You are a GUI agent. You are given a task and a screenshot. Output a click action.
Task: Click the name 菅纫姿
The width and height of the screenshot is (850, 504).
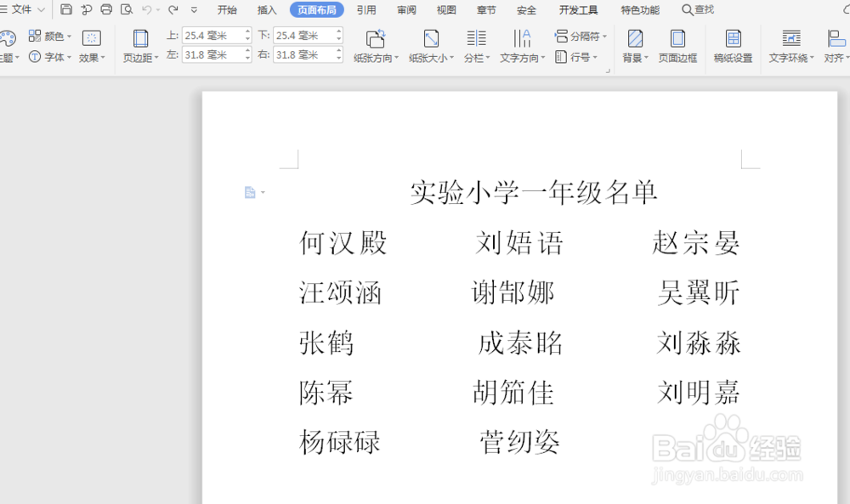[520, 442]
